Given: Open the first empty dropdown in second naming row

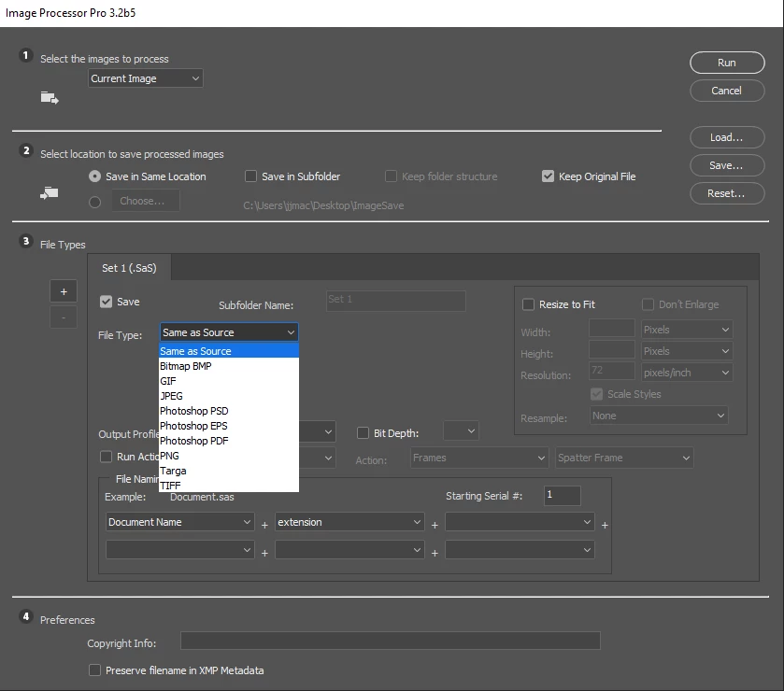Looking at the screenshot, I should point(180,550).
